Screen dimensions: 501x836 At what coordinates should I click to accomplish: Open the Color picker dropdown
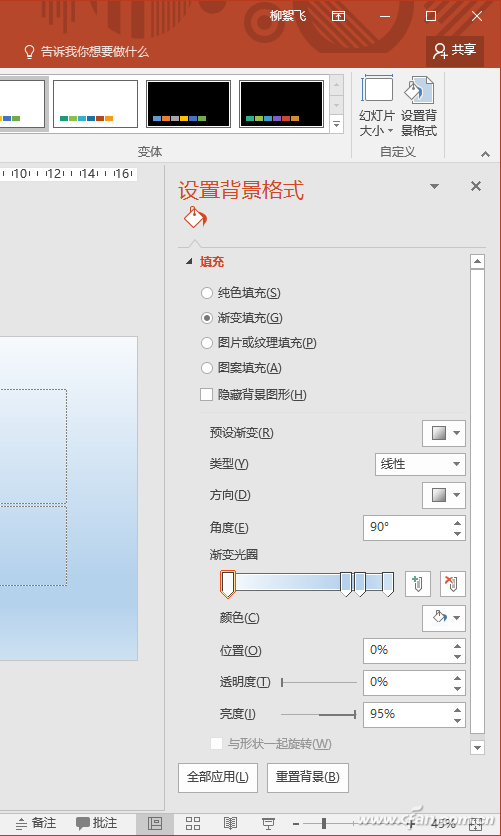tap(444, 618)
